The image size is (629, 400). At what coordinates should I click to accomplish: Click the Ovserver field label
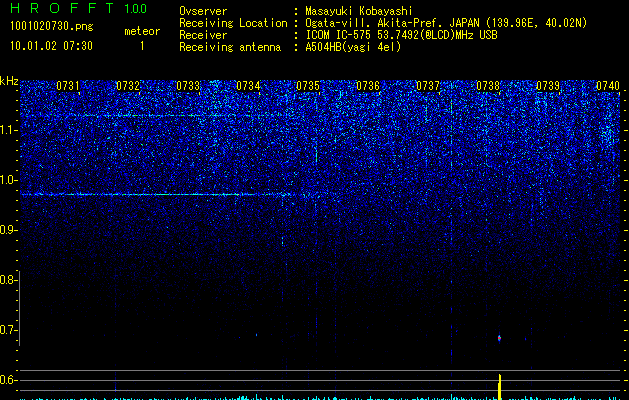point(203,12)
